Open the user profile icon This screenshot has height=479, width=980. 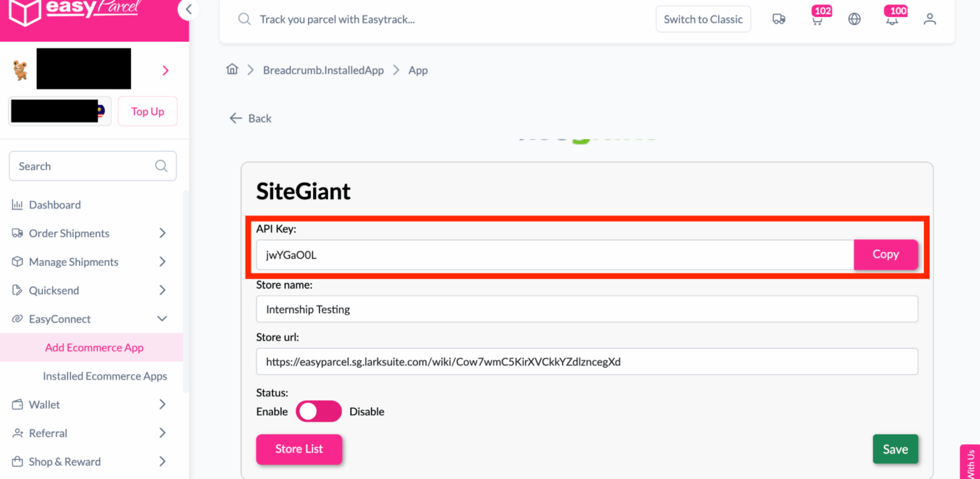[x=929, y=19]
